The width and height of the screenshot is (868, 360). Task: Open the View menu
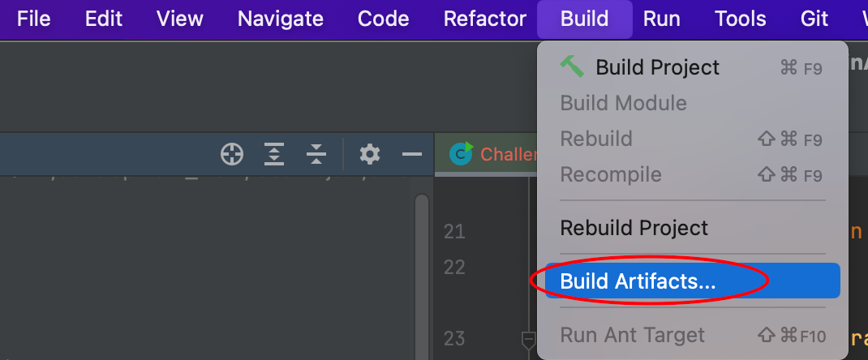[x=179, y=19]
